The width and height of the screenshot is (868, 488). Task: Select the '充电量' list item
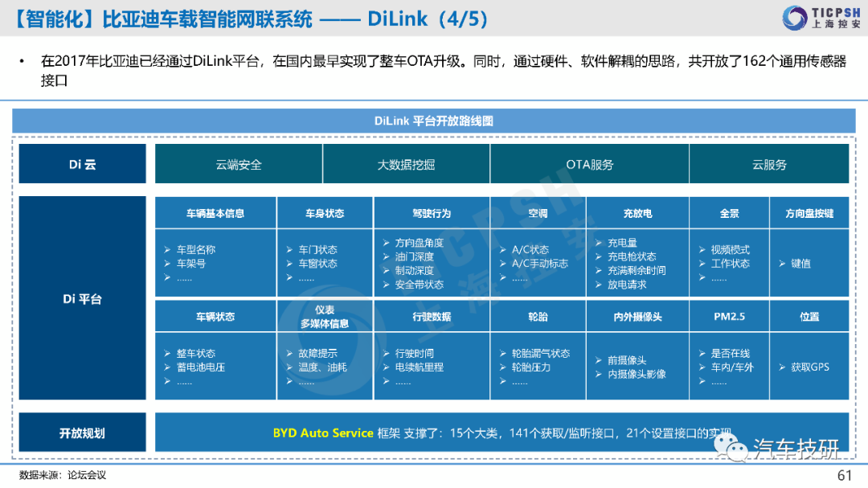pyautogui.click(x=622, y=243)
